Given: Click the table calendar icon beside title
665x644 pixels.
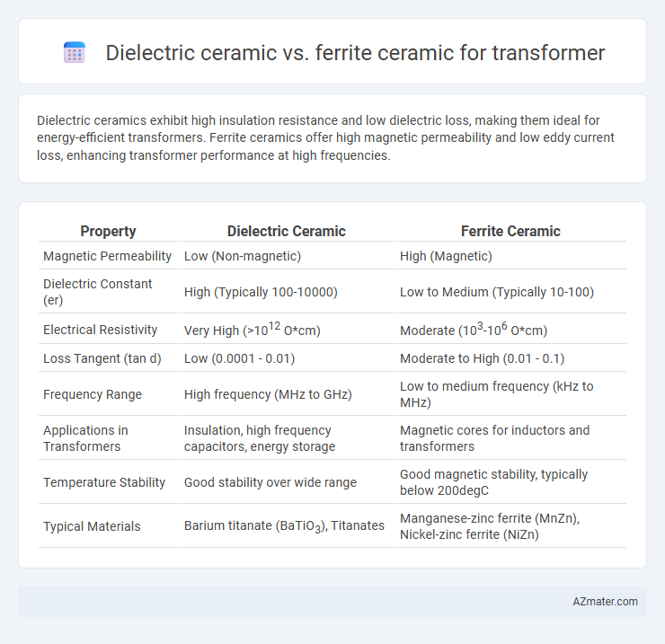Looking at the screenshot, I should click(75, 53).
